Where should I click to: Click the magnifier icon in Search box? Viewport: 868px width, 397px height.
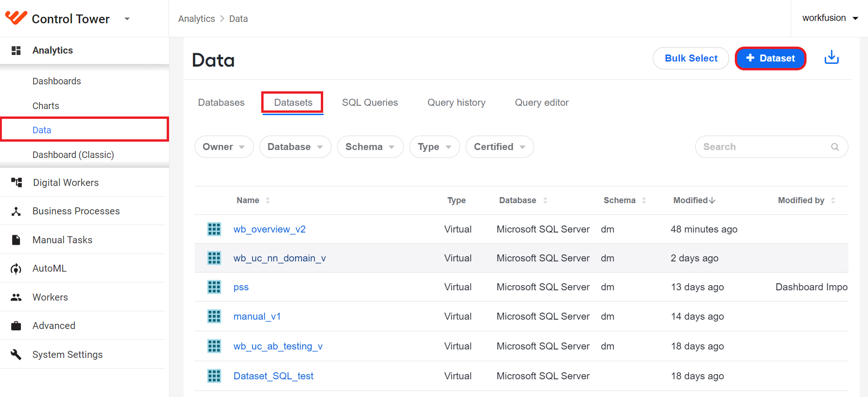tap(835, 147)
